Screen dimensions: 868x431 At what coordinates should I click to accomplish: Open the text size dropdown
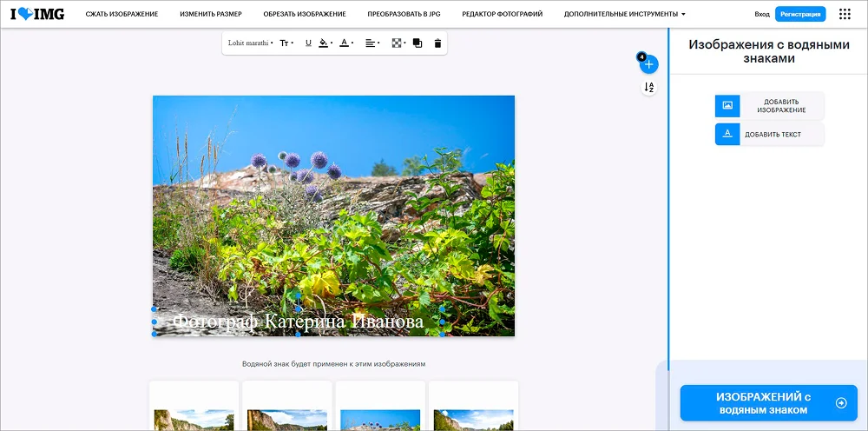(x=286, y=43)
